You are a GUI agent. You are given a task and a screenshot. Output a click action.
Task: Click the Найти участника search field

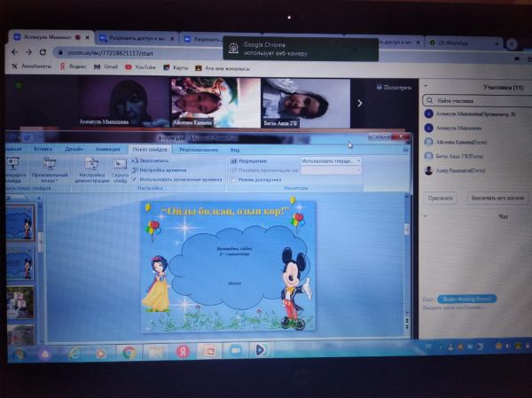tap(474, 100)
